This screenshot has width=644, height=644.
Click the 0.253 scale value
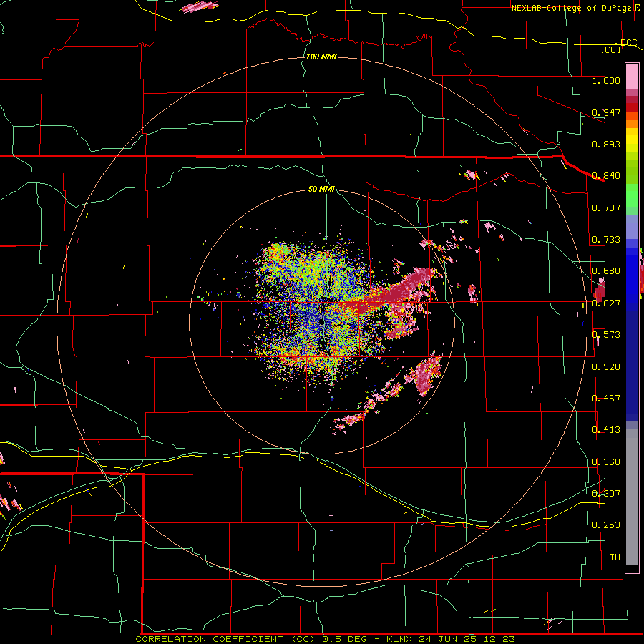[x=606, y=525]
